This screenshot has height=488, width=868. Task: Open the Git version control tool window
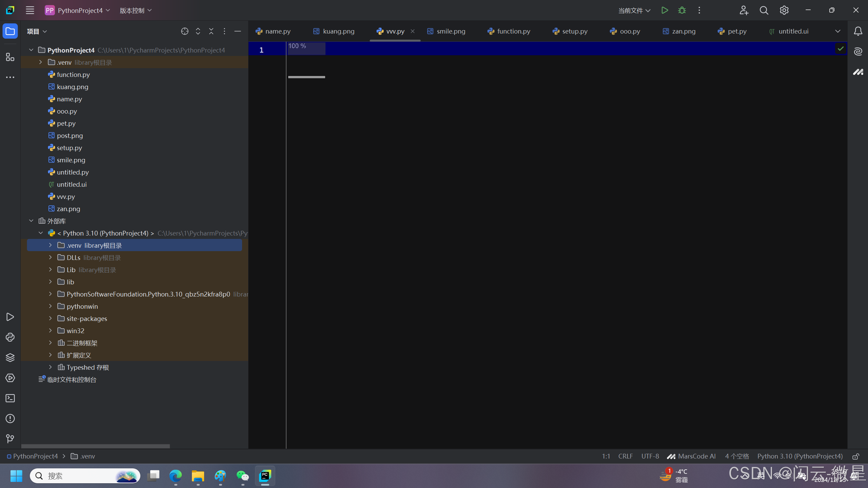10,439
